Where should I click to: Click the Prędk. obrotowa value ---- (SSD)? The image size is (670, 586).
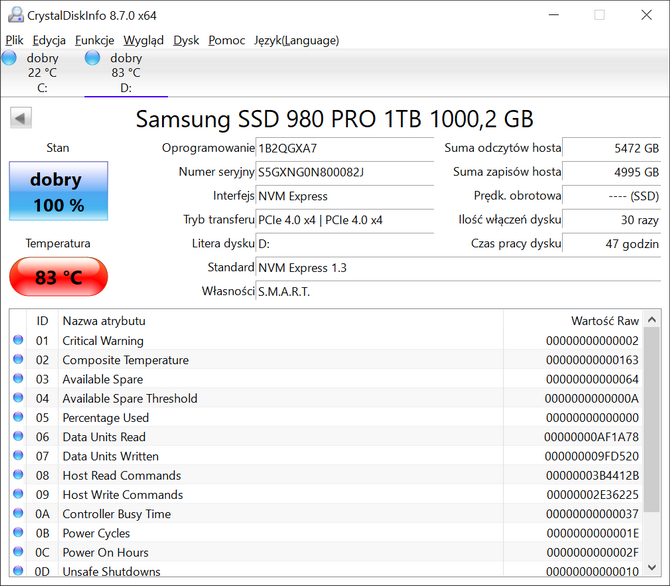(611, 196)
